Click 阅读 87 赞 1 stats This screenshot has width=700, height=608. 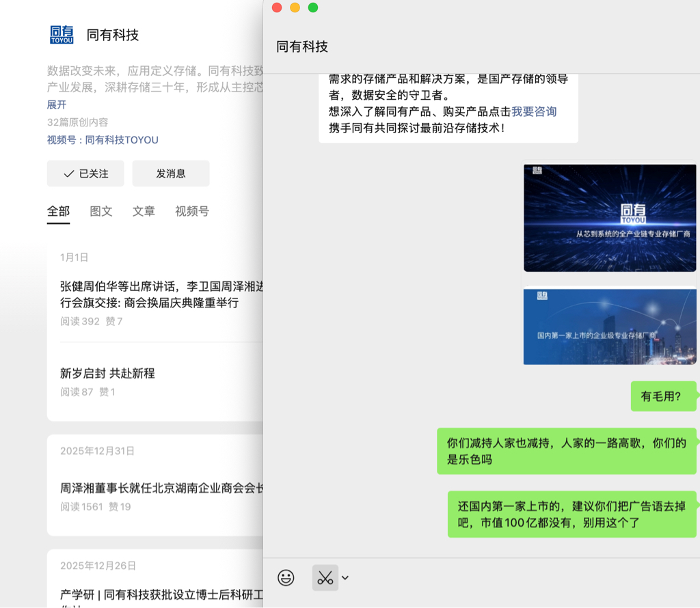click(88, 391)
